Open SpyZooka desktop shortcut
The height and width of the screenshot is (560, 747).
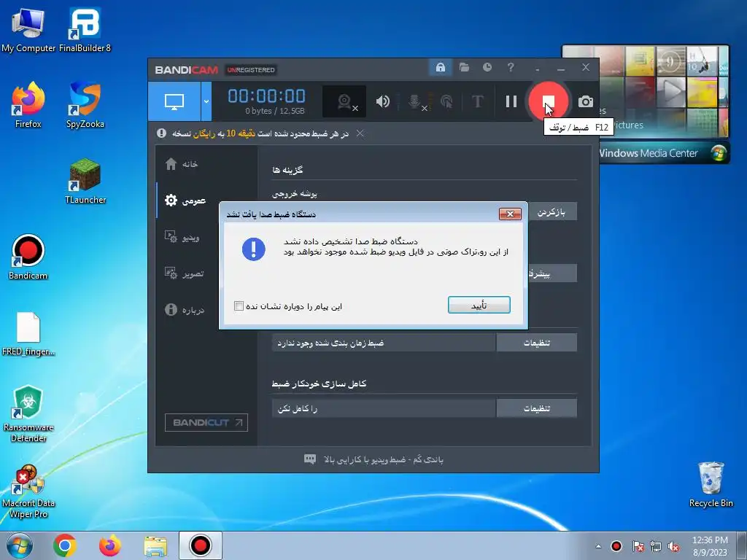[x=85, y=105]
